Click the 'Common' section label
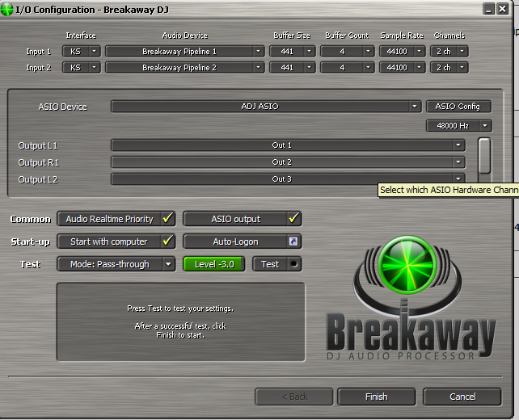 (x=30, y=219)
